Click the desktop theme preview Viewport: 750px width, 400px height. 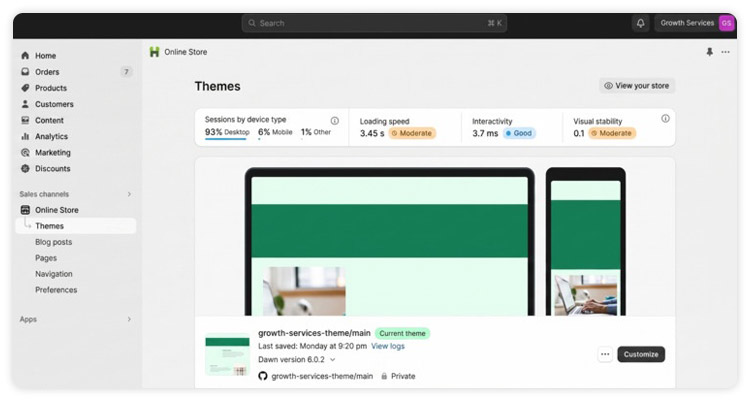390,242
